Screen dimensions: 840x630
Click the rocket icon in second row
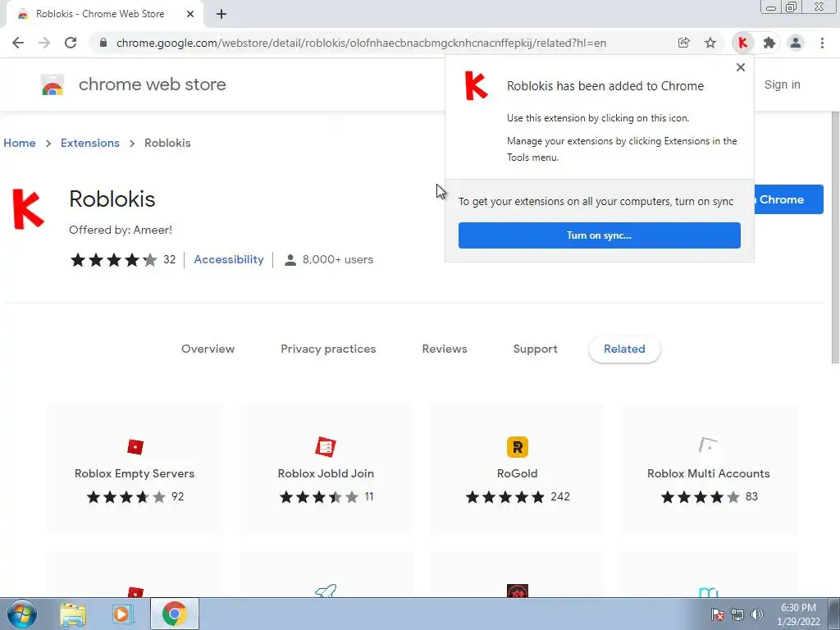(x=326, y=591)
